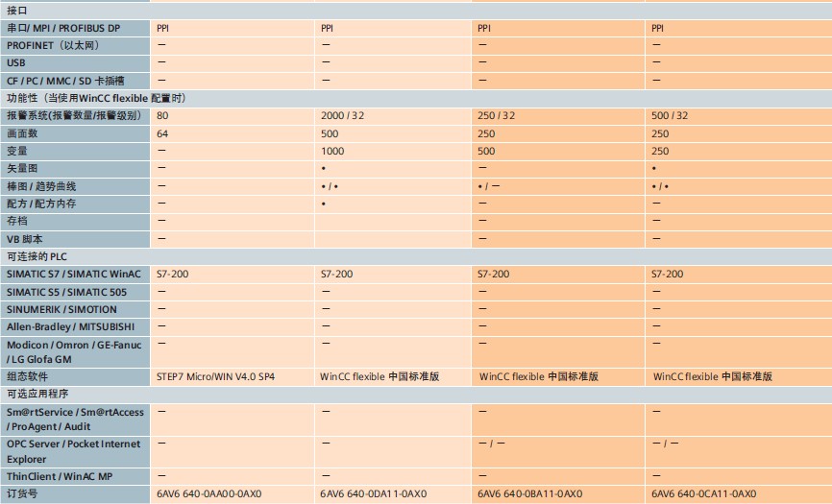The image size is (832, 504).
Task: Click the VB 脚本 row label
Action: pos(25,238)
